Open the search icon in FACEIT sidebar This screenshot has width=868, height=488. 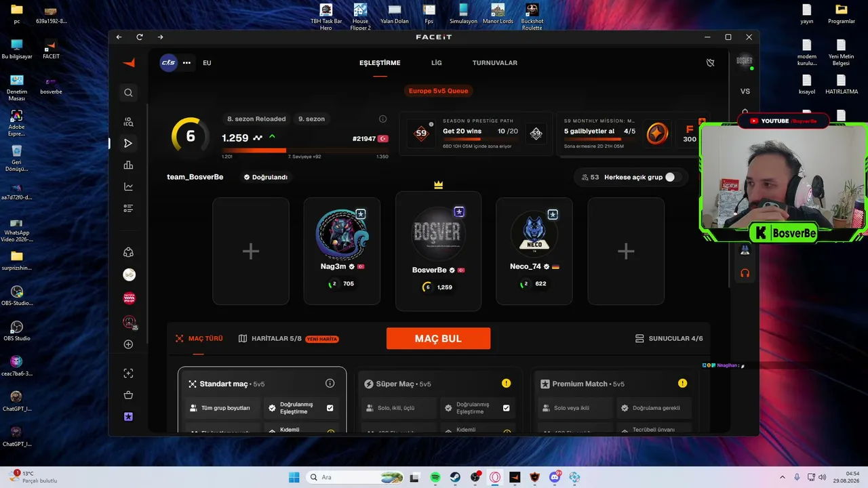pyautogui.click(x=128, y=92)
